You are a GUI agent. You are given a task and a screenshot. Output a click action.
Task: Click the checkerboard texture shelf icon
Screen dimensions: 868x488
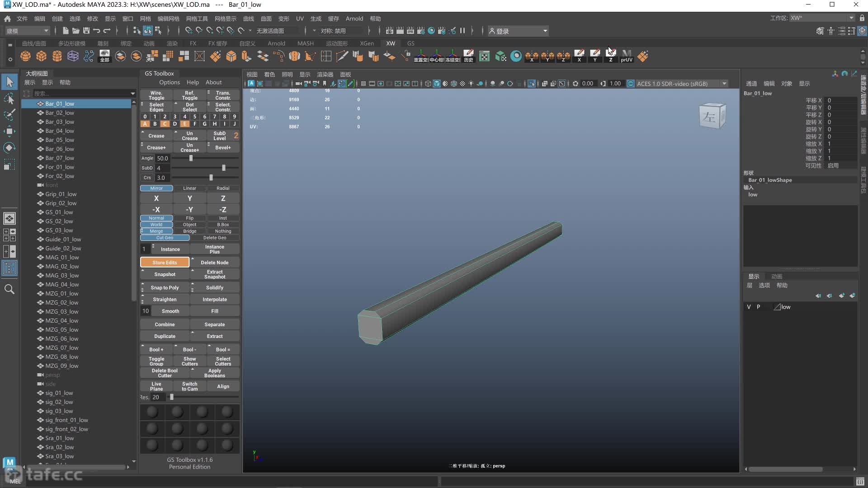coord(484,56)
